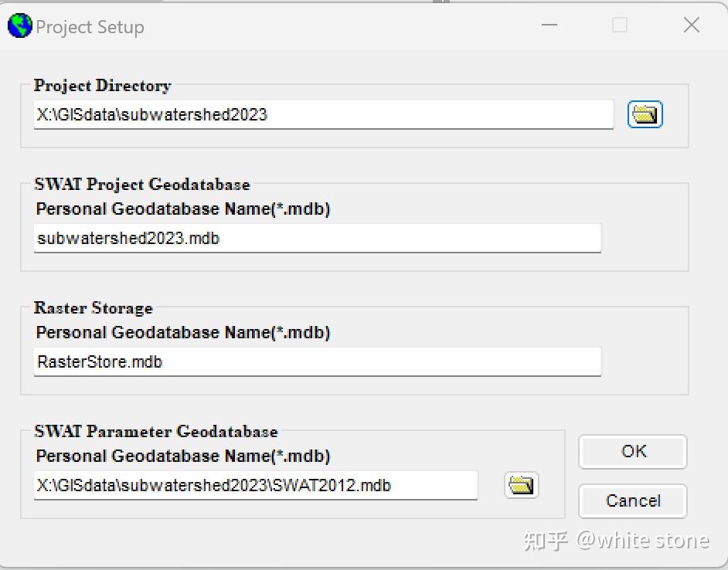Click Personal Geodatabase Name label under Raster Storage

tap(183, 333)
